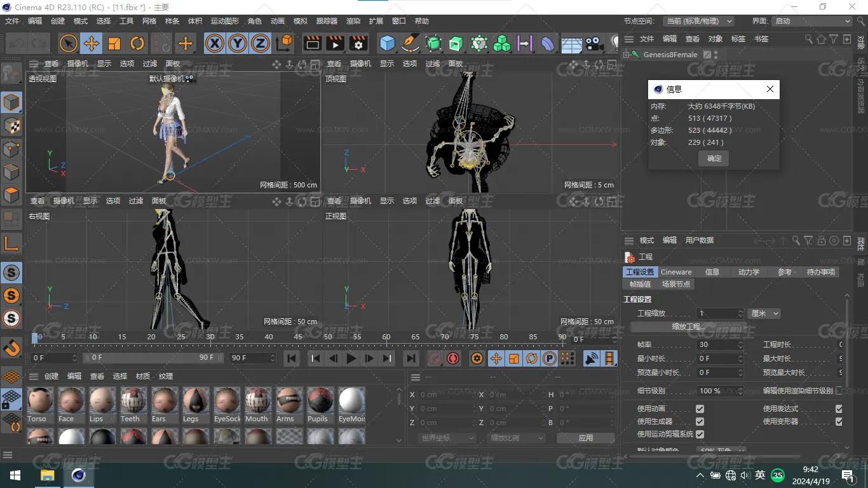The height and width of the screenshot is (488, 868).
Task: Toggle sound playback speaker icon
Action: 592,358
